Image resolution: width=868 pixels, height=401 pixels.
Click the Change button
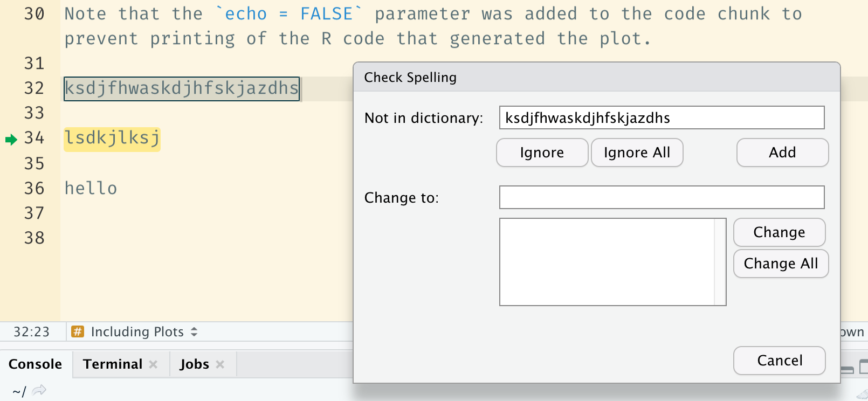(779, 232)
